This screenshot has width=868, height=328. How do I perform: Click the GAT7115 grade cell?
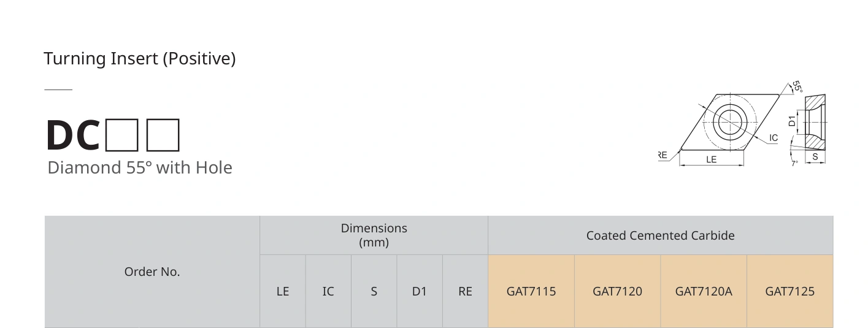click(x=531, y=291)
